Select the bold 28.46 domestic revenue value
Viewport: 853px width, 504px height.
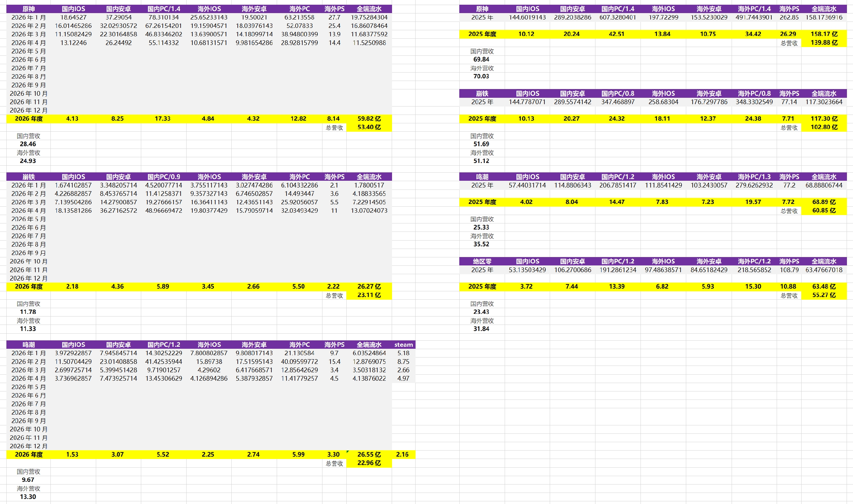pyautogui.click(x=28, y=144)
